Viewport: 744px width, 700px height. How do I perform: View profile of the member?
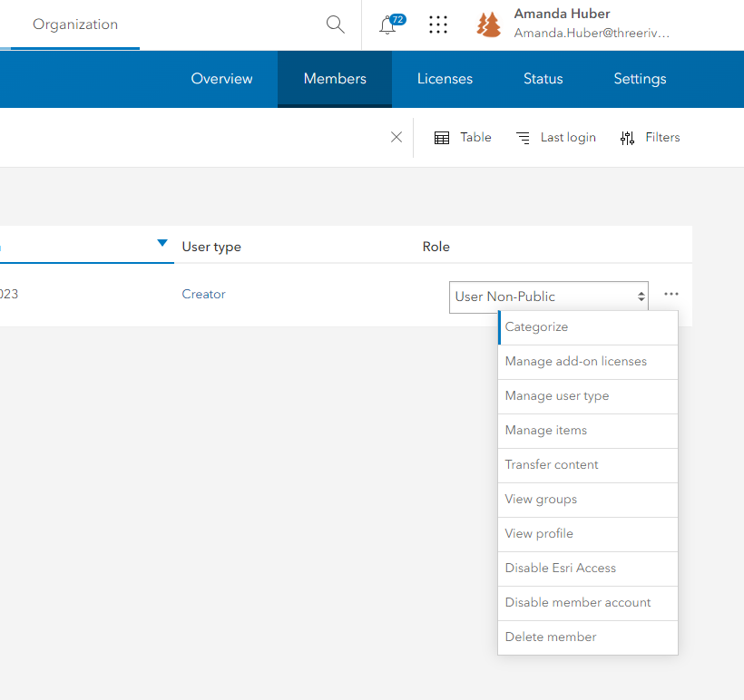tap(538, 533)
